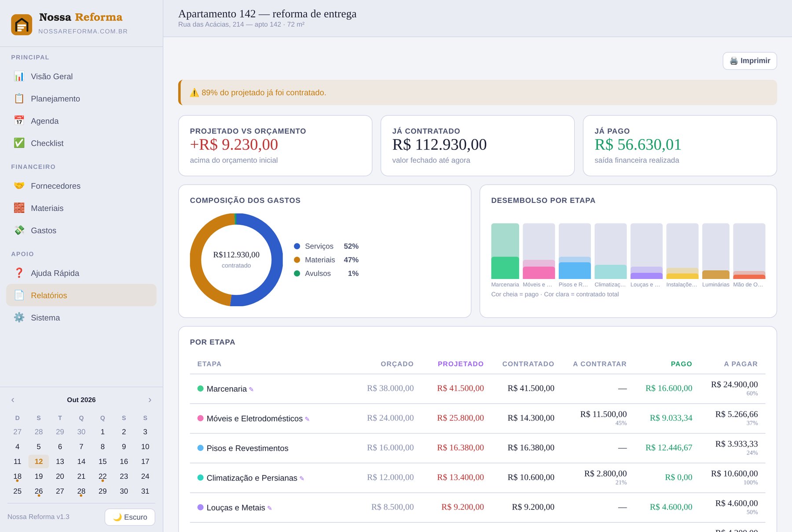
Task: Click the Checklist checkmark icon
Action: click(x=19, y=143)
